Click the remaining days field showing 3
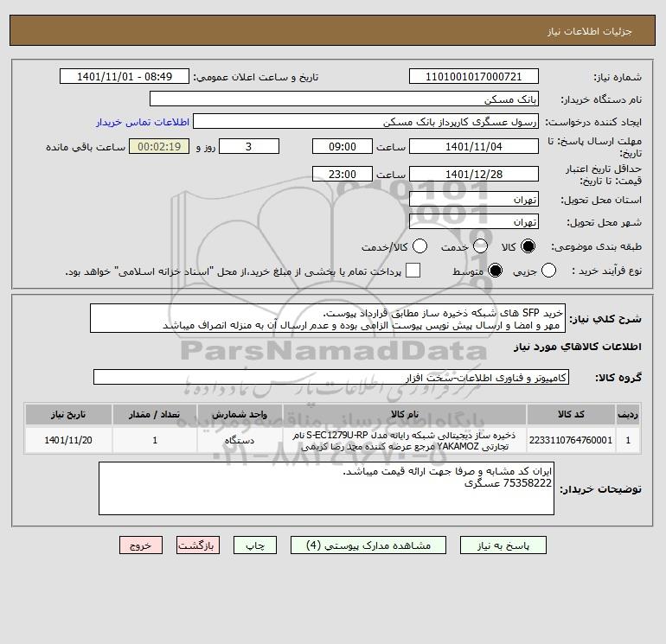 249,146
